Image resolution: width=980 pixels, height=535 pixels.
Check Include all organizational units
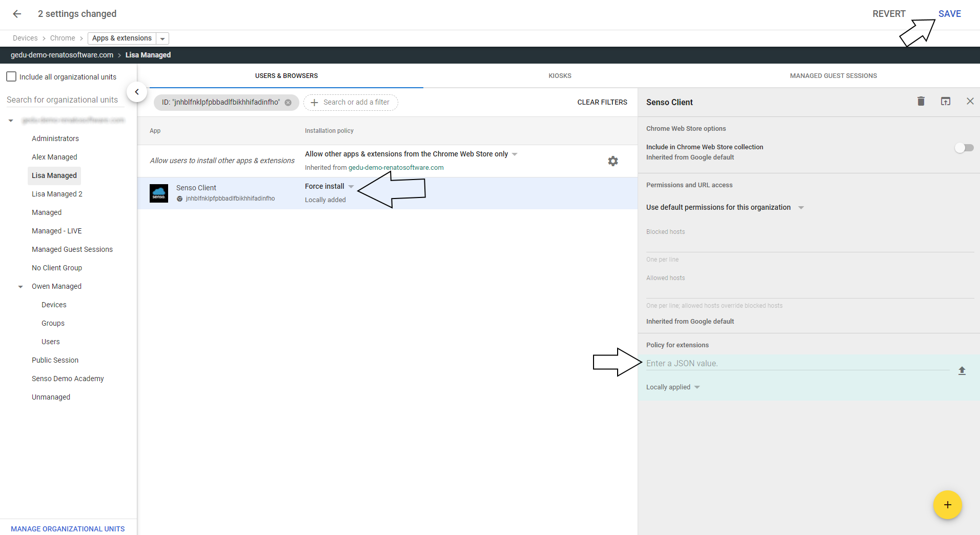click(x=11, y=76)
